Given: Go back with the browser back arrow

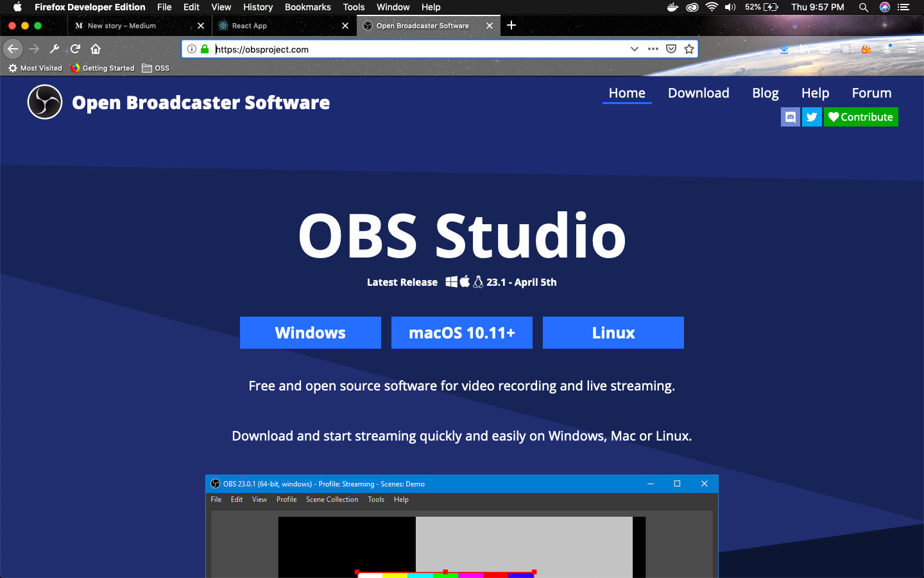Looking at the screenshot, I should (x=13, y=49).
